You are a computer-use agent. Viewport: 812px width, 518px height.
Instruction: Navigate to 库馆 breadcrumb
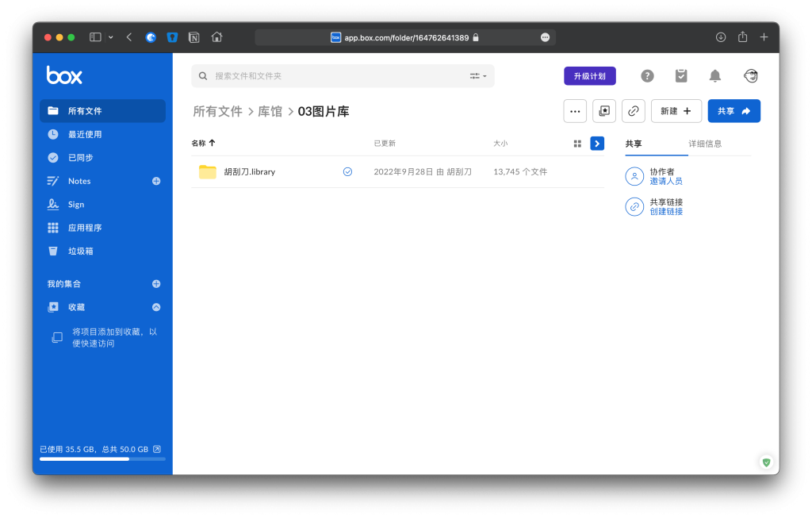pyautogui.click(x=270, y=111)
